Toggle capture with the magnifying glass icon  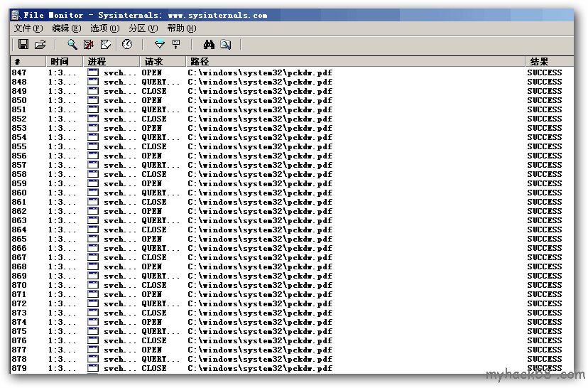tap(72, 45)
